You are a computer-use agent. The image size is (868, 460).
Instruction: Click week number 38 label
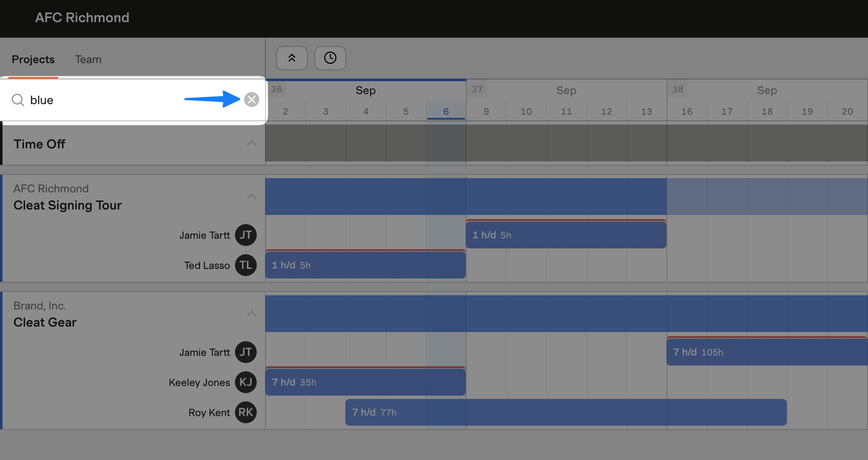click(678, 89)
